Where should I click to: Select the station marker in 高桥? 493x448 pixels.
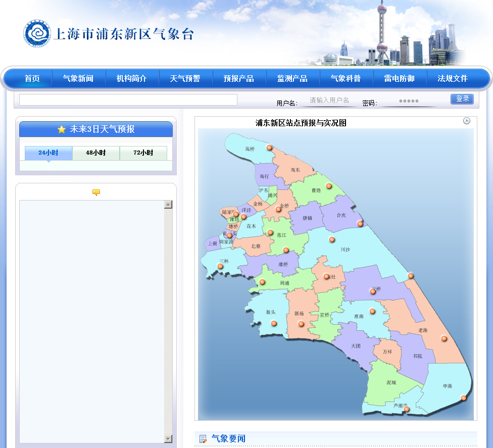pyautogui.click(x=269, y=147)
